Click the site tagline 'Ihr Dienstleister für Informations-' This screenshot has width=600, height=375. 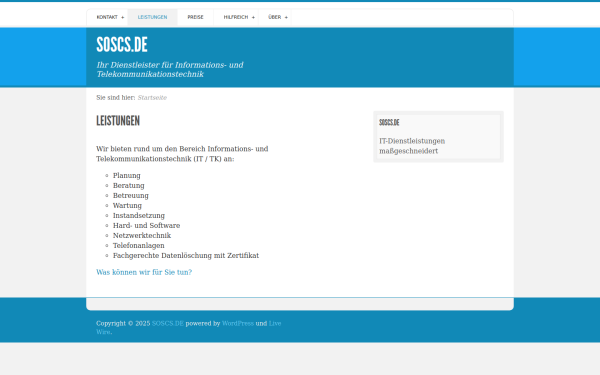170,69
